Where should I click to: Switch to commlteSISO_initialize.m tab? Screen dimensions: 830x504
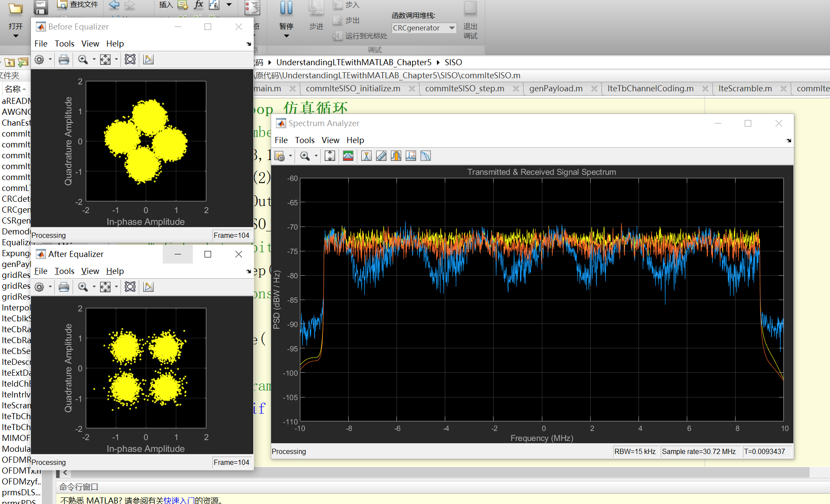click(x=353, y=89)
